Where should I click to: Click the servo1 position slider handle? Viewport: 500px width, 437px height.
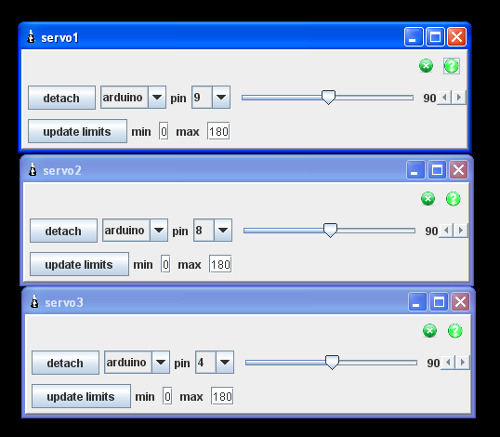328,97
